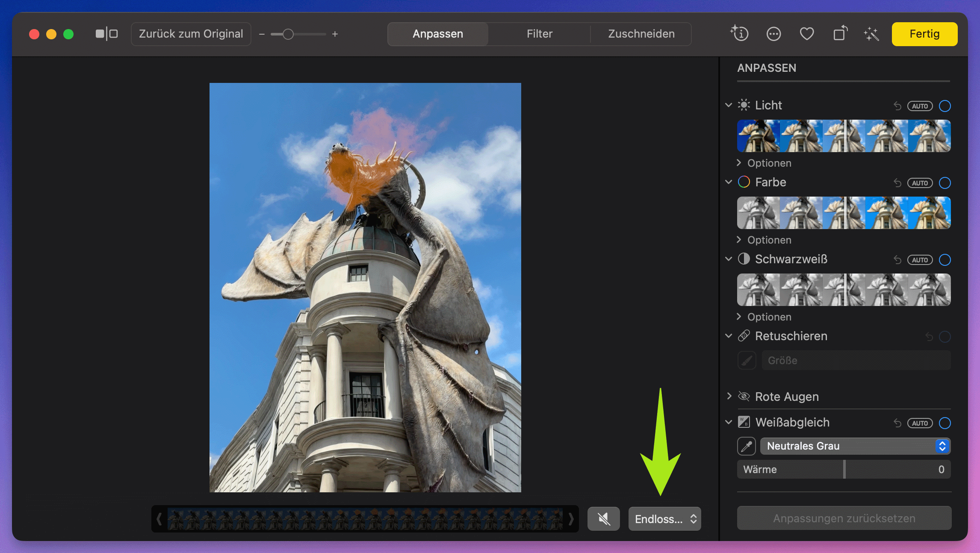980x553 pixels.
Task: Click the yellow Fertig button
Action: point(924,34)
